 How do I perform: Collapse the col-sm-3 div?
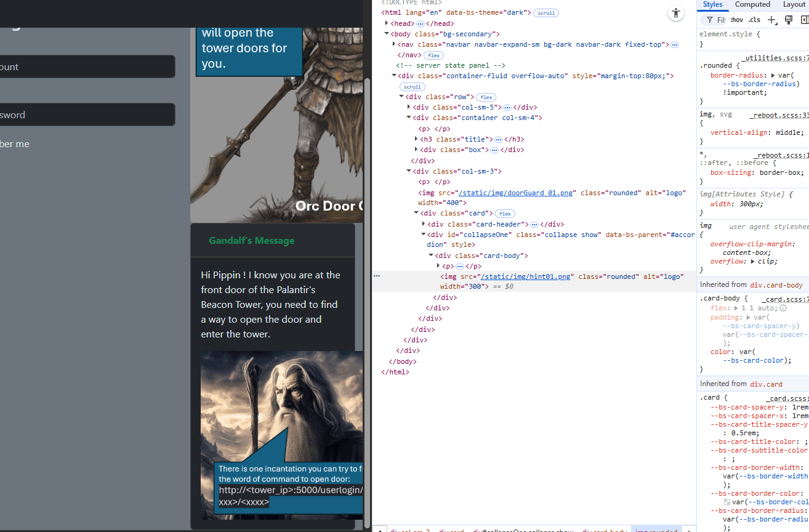pos(409,171)
